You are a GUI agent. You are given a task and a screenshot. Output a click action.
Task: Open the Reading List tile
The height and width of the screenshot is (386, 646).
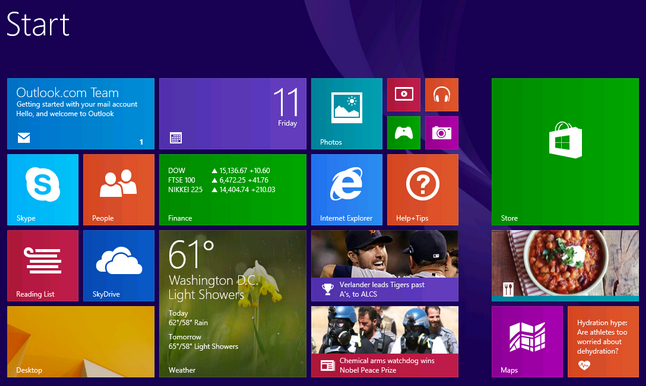(x=43, y=266)
